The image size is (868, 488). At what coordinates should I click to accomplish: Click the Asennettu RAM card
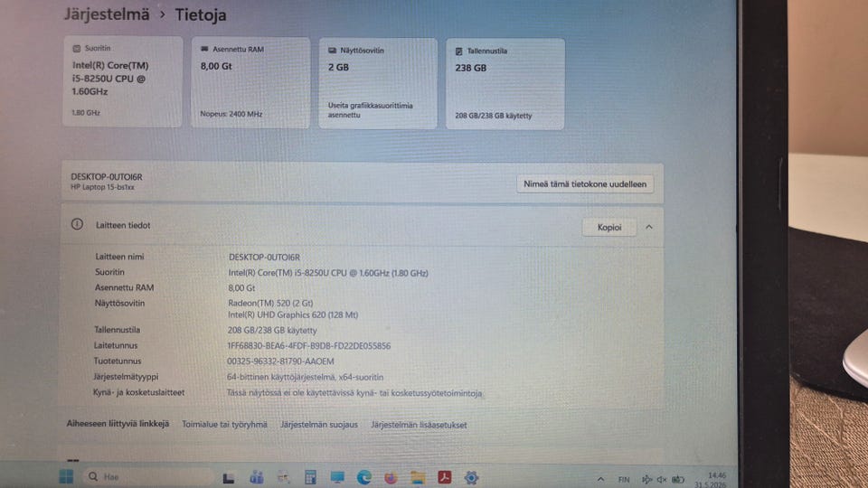[250, 82]
